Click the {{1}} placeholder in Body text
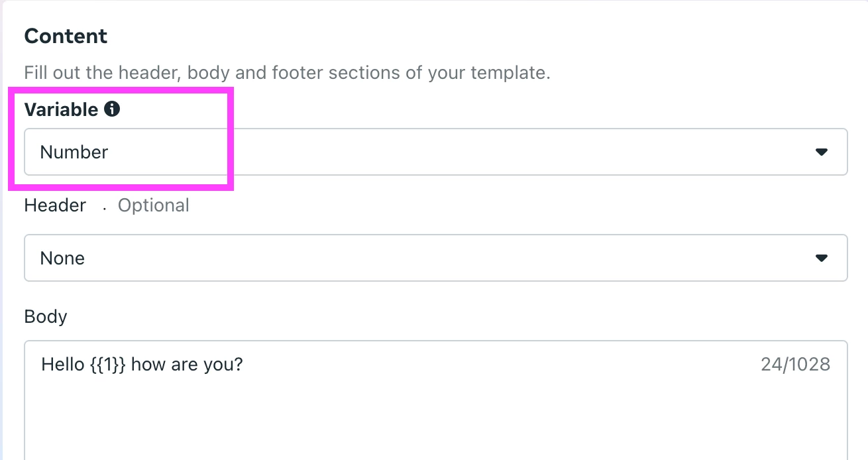 click(107, 364)
